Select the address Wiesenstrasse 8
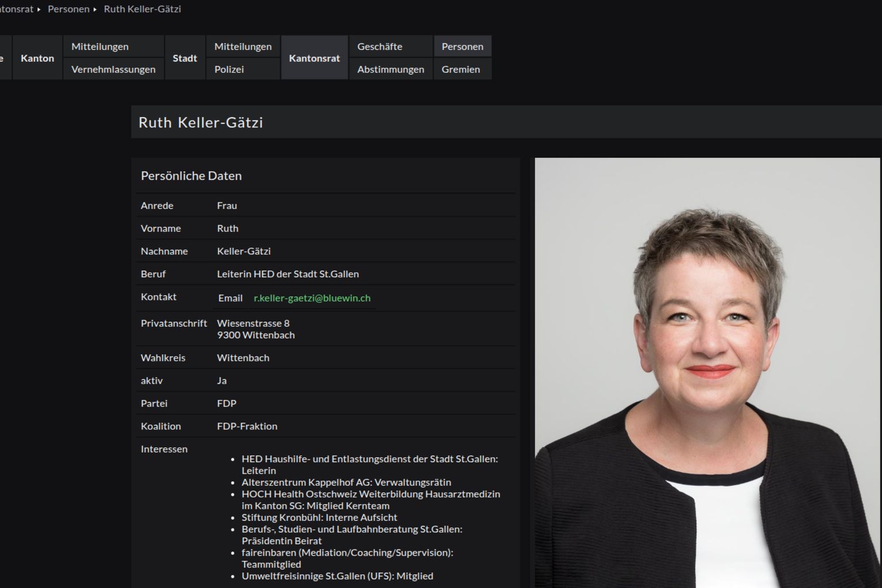This screenshot has height=588, width=882. (x=253, y=323)
